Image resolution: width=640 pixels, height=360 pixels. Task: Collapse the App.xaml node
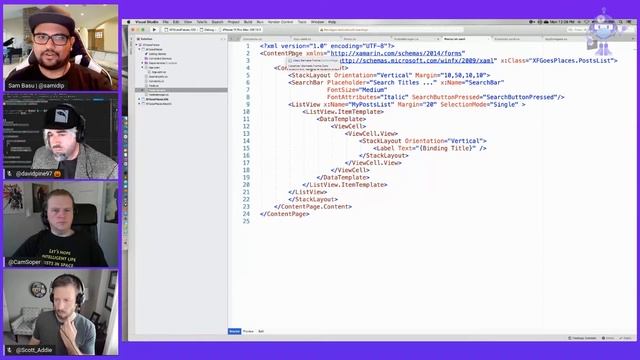coord(142,67)
